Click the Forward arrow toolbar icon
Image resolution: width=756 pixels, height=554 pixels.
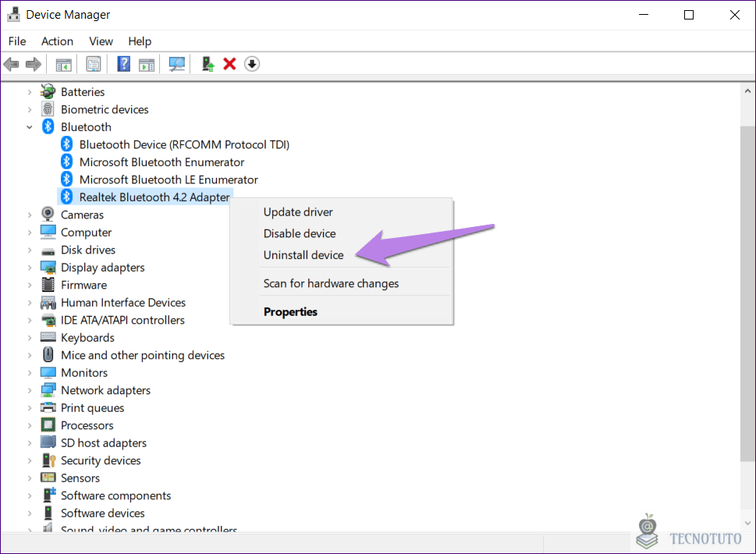34,64
